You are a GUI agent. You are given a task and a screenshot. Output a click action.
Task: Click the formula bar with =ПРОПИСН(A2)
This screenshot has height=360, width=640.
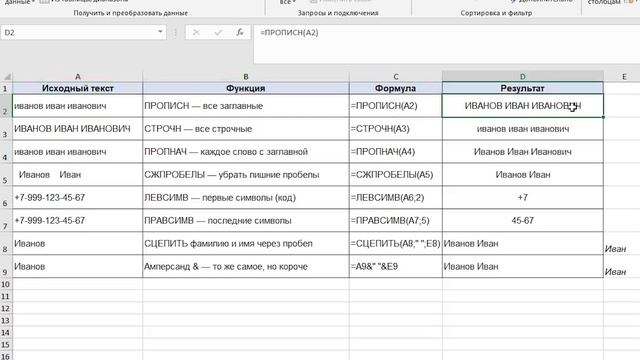447,44
